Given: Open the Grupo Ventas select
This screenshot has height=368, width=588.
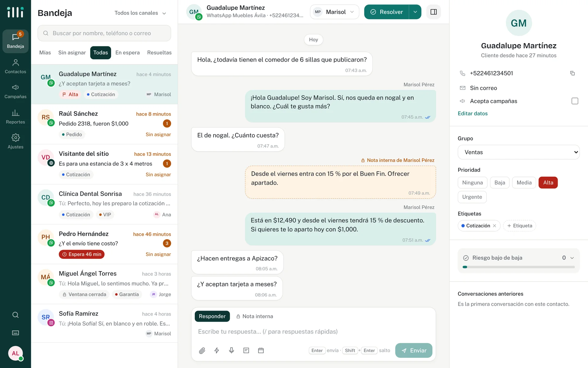Looking at the screenshot, I should (x=518, y=152).
